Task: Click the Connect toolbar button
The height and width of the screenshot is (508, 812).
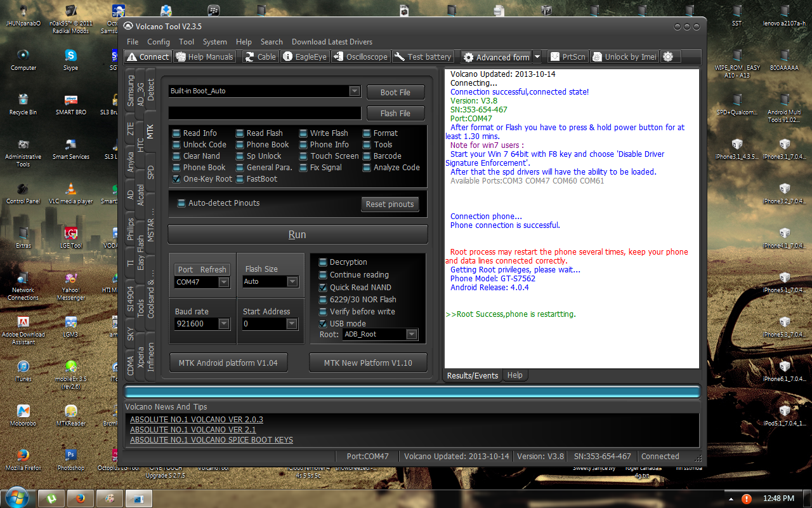Action: [148, 57]
